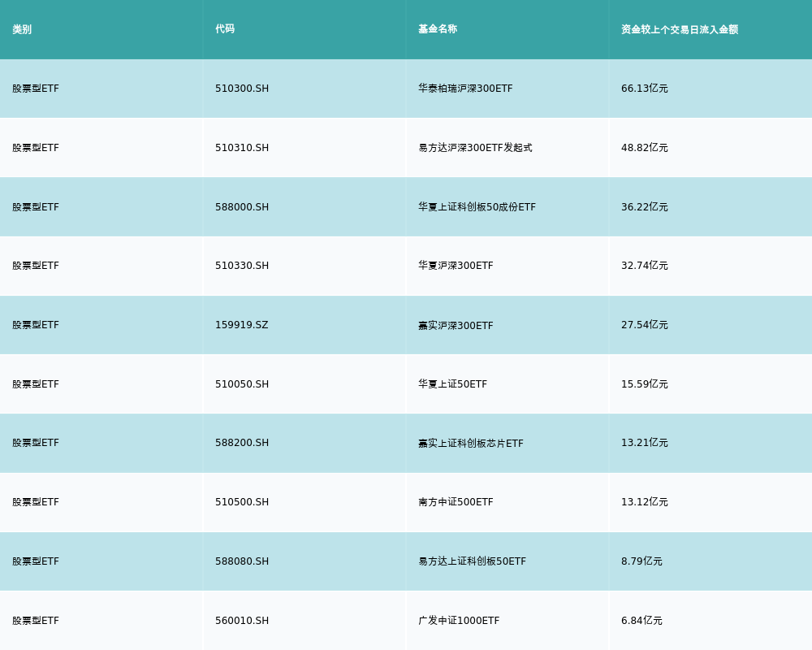Open 易方达沪深300ETF发起式 fund entry
This screenshot has width=812, height=650.
coord(475,148)
